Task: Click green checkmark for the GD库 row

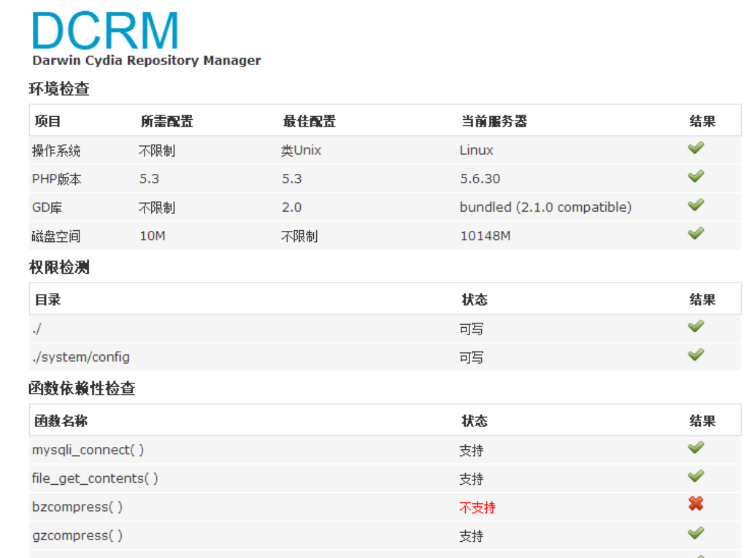Action: point(696,205)
